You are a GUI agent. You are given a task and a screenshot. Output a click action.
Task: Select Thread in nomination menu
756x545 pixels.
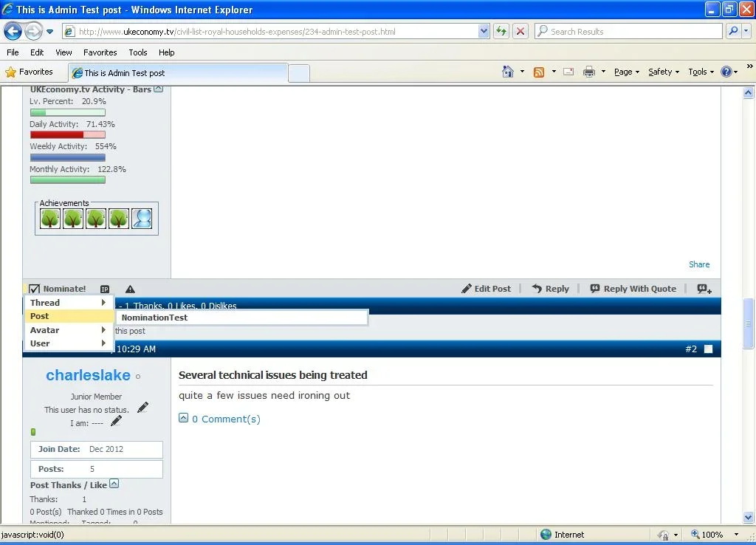click(x=69, y=303)
